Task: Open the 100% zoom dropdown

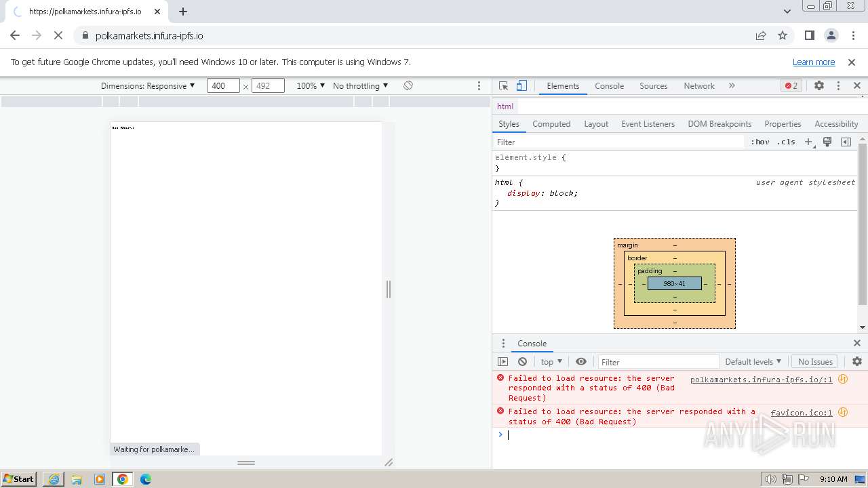Action: pos(311,86)
